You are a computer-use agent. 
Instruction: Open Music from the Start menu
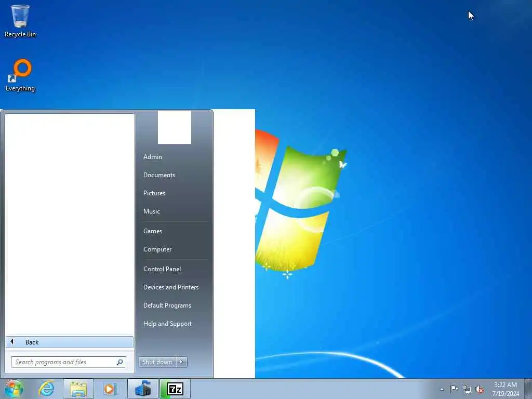pos(152,211)
